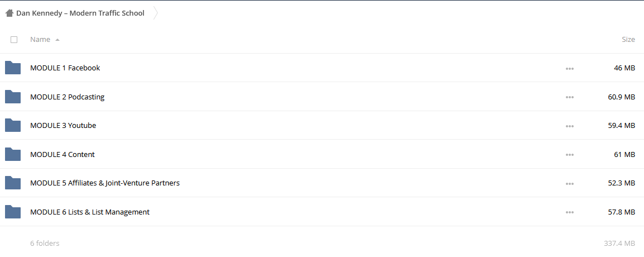The height and width of the screenshot is (257, 644).
Task: Open MODULE 6 Lists folder icon
Action: [x=13, y=212]
